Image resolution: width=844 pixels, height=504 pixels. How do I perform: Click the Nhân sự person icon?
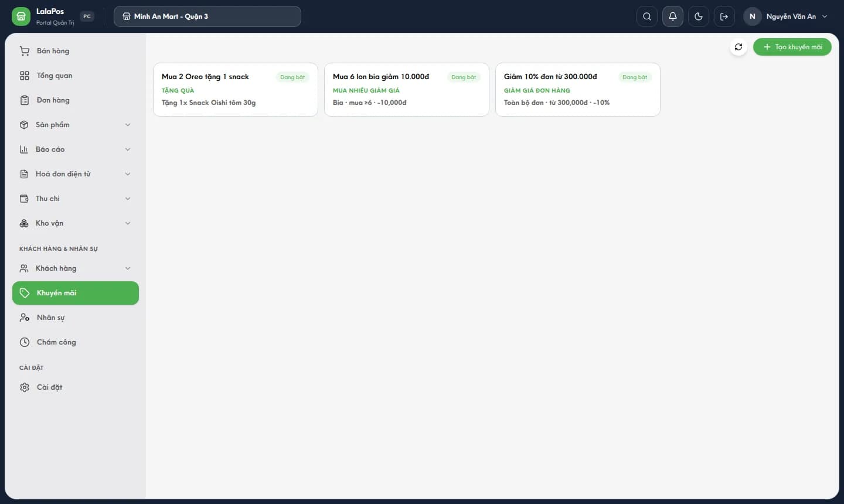pos(25,318)
